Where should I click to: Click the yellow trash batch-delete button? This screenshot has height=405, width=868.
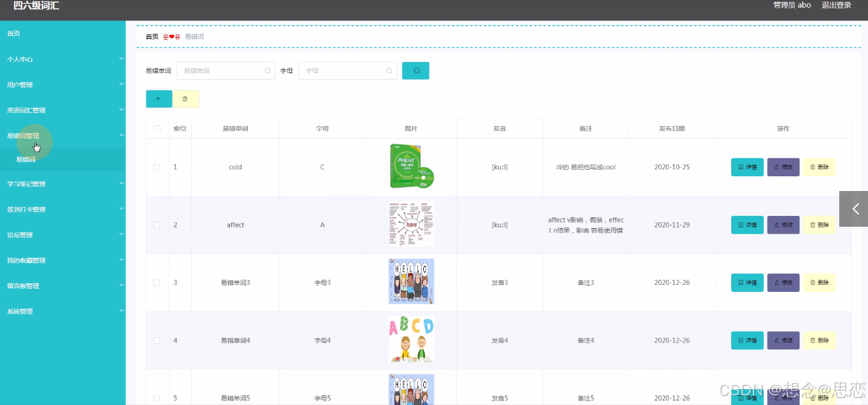point(185,99)
